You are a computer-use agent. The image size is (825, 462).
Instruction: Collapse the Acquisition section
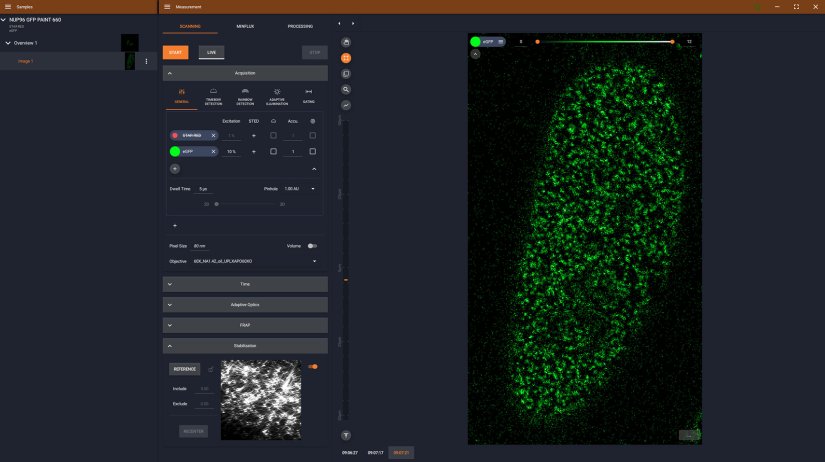[x=245, y=73]
